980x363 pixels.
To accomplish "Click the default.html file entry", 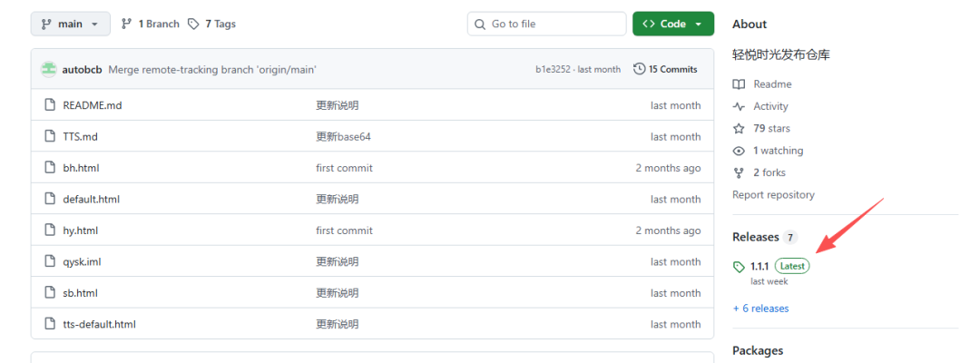I will tap(91, 199).
